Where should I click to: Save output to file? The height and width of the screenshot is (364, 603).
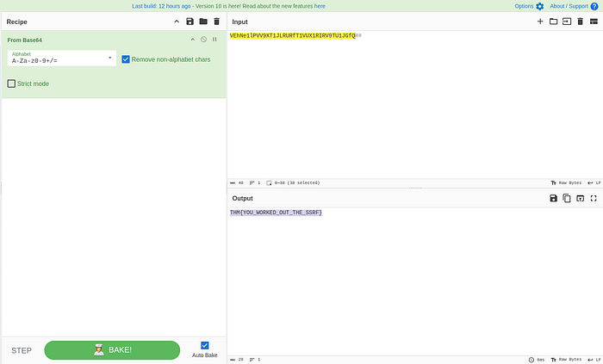(x=553, y=199)
